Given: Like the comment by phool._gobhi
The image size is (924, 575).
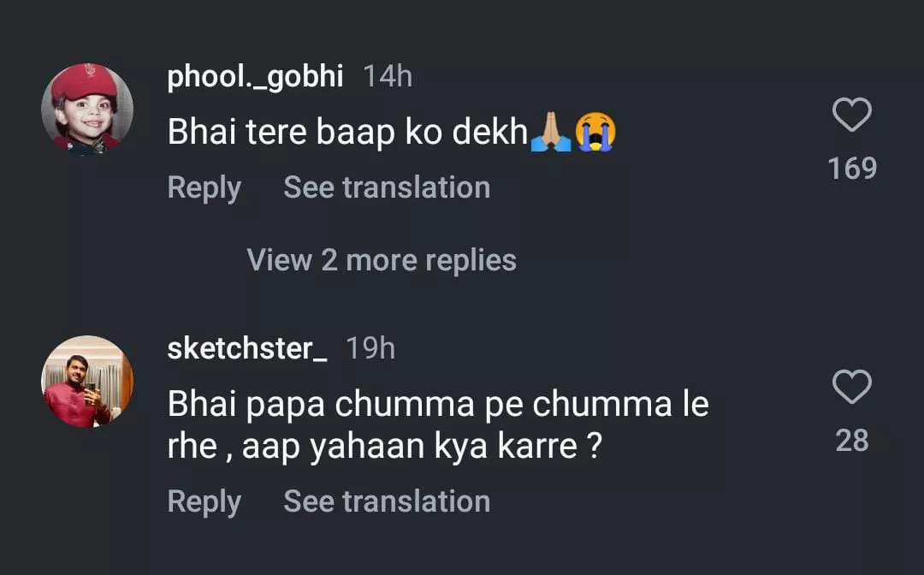Looking at the screenshot, I should click(851, 116).
